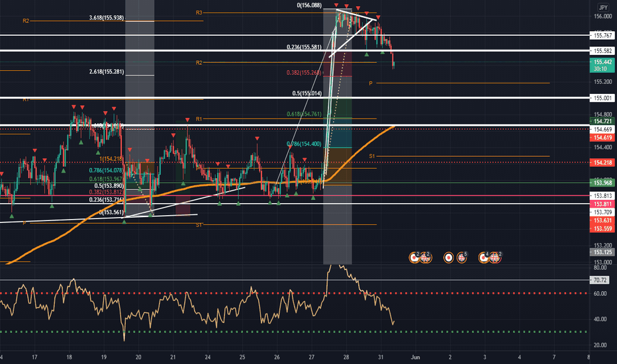Image resolution: width=617 pixels, height=364 pixels.
Task: Click the red 154.218 price label on axis
Action: [x=602, y=163]
